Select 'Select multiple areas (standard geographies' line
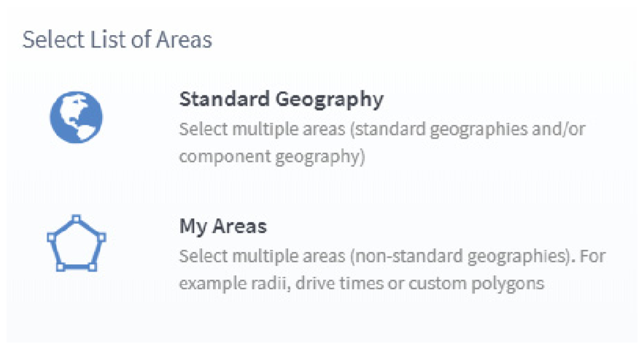Screen dimensions: 644x349 click(x=381, y=129)
